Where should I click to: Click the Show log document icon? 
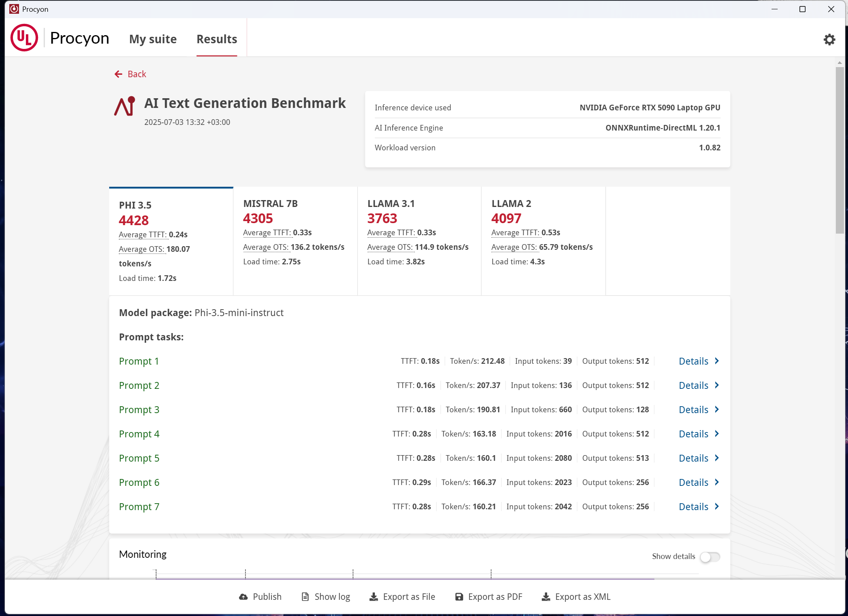[x=305, y=597]
